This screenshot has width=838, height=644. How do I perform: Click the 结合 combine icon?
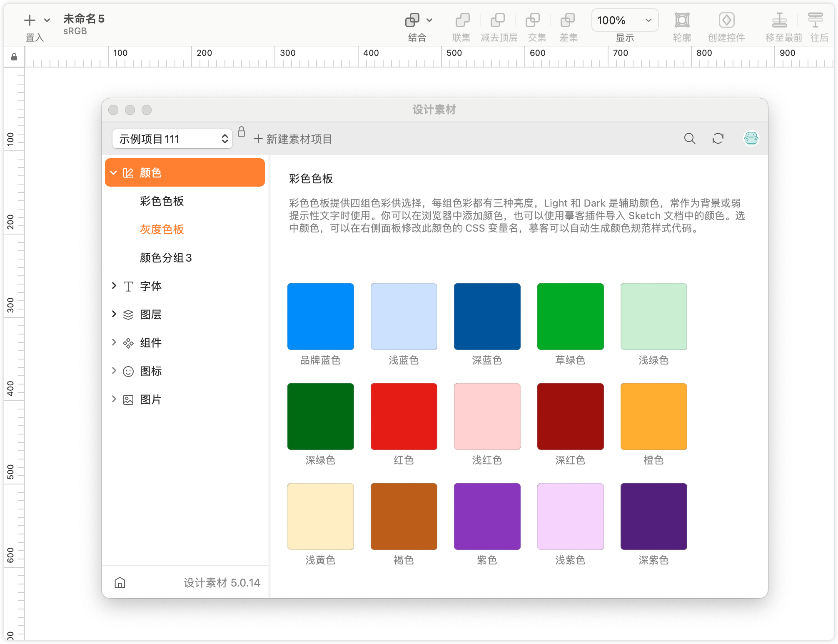coord(412,20)
